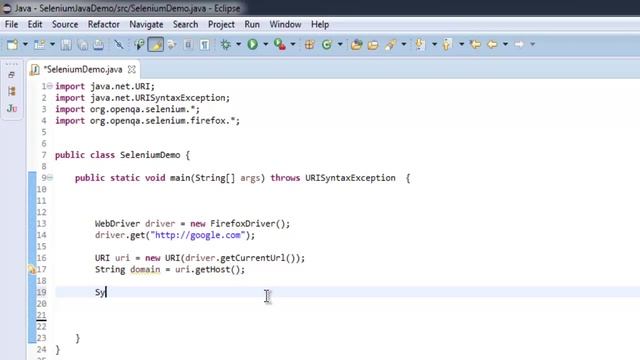Expand the Next Annotation dropdown arrow
The image size is (640, 360).
point(434,44)
